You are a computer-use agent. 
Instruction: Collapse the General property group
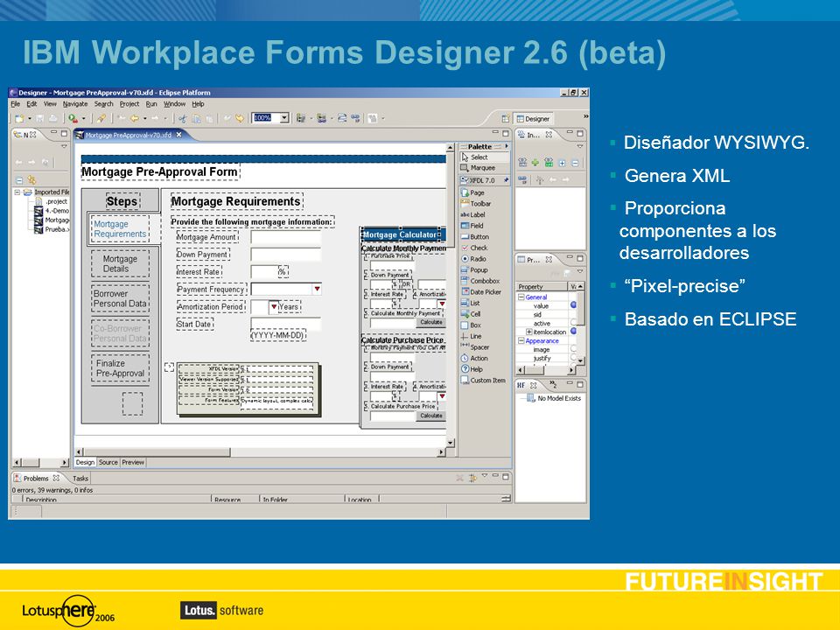(x=521, y=297)
